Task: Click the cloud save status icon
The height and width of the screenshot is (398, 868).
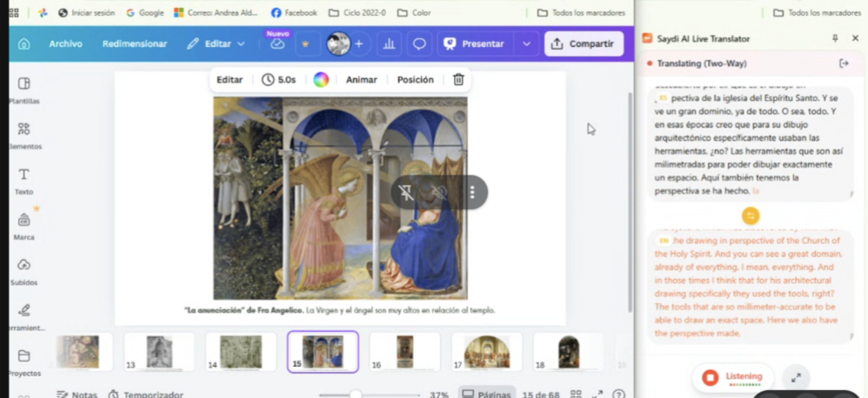Action: 277,44
